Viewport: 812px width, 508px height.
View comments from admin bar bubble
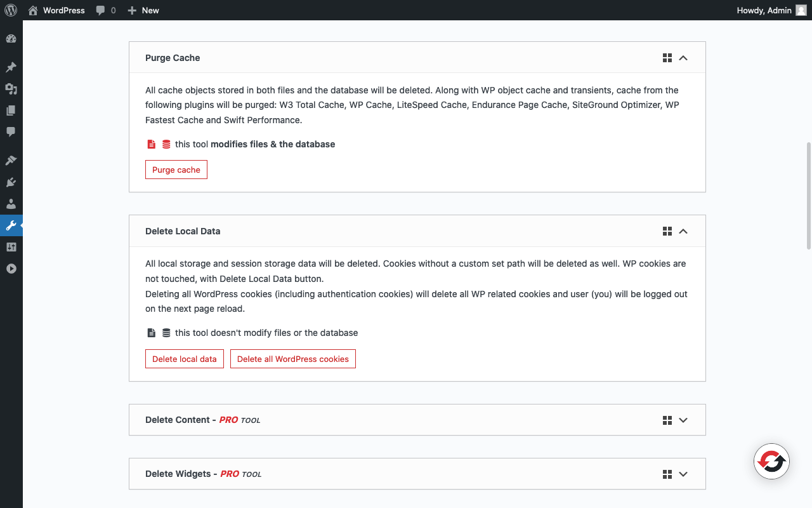click(x=106, y=10)
